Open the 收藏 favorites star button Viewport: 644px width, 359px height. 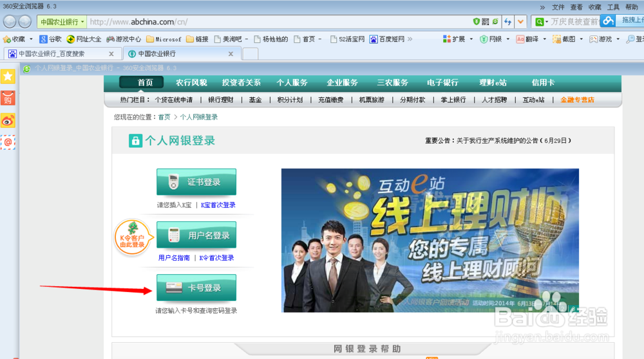point(14,39)
